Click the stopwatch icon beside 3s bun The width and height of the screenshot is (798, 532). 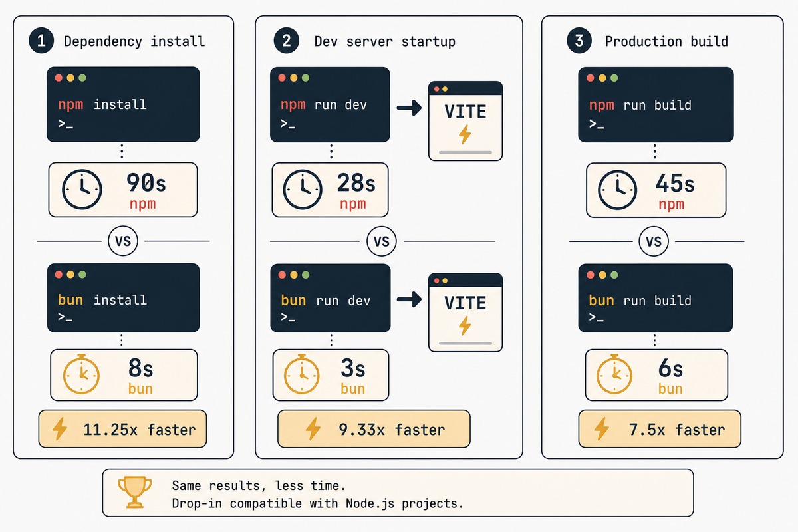tap(303, 376)
